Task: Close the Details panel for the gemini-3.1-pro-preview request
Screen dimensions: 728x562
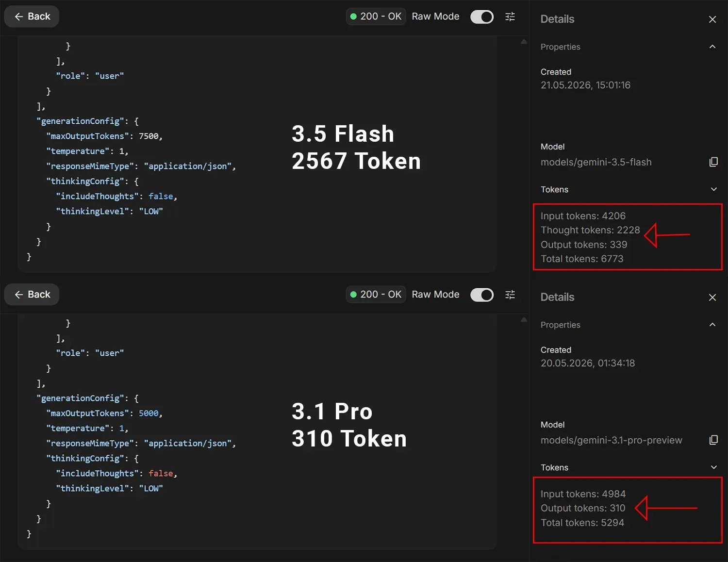Action: click(x=712, y=298)
